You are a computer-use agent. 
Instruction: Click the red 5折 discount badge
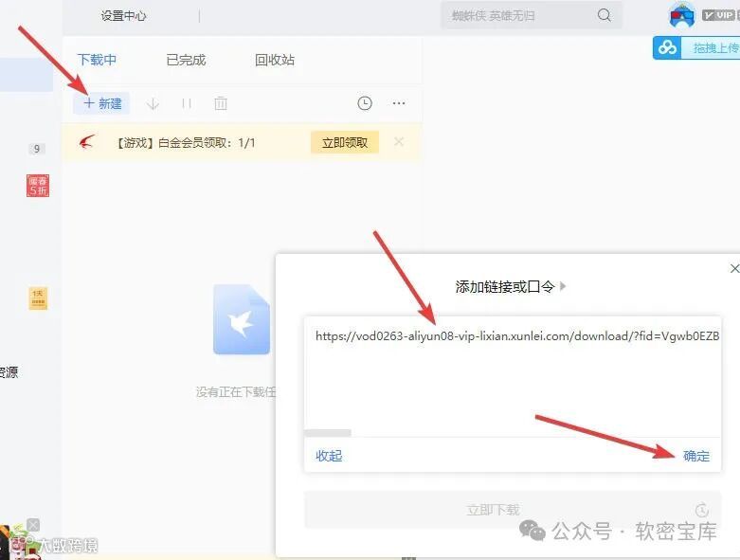(37, 186)
